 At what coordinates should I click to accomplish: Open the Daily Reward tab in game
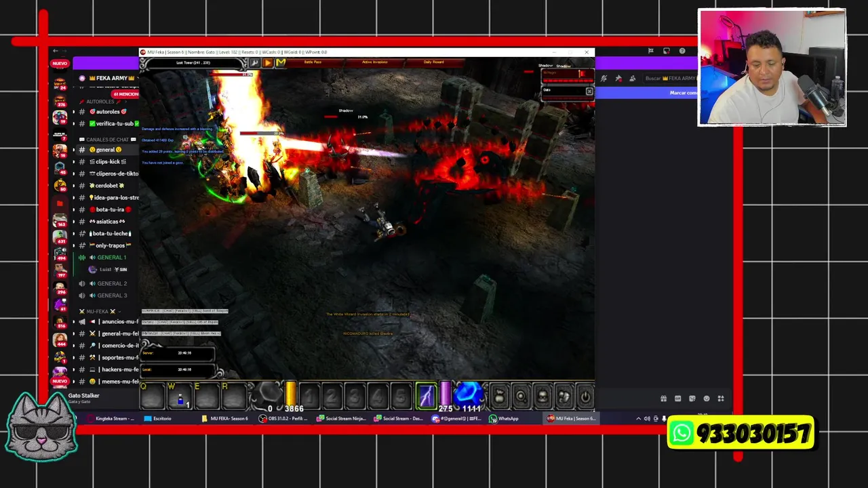coord(433,62)
